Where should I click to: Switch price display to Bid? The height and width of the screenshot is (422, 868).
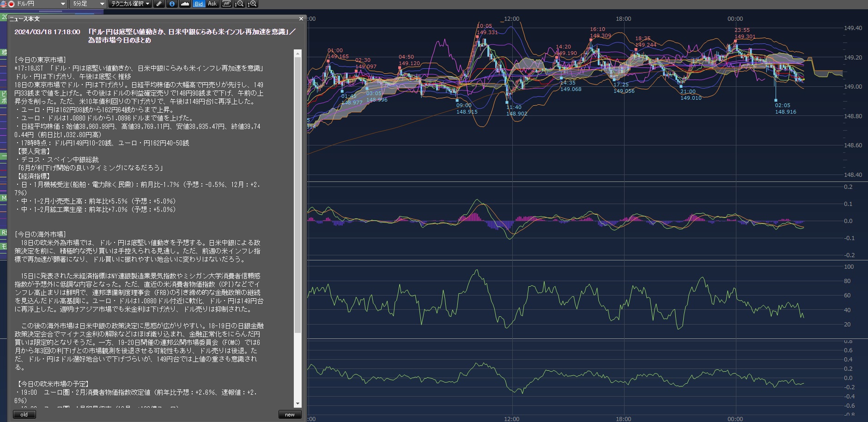199,4
